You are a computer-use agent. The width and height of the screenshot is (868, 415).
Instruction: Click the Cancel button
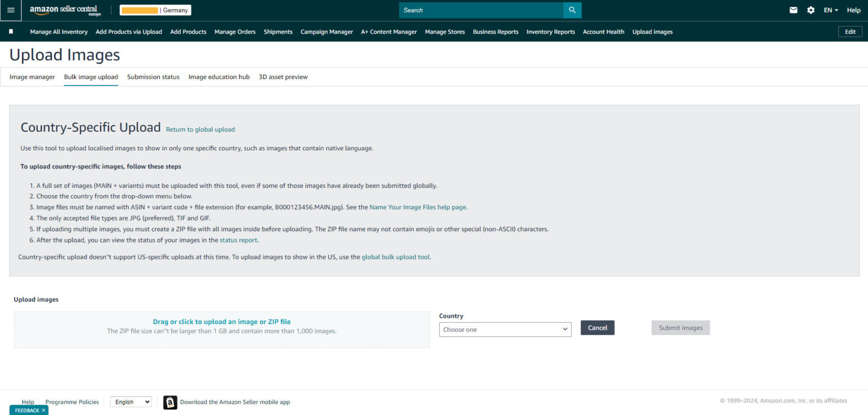pos(597,328)
